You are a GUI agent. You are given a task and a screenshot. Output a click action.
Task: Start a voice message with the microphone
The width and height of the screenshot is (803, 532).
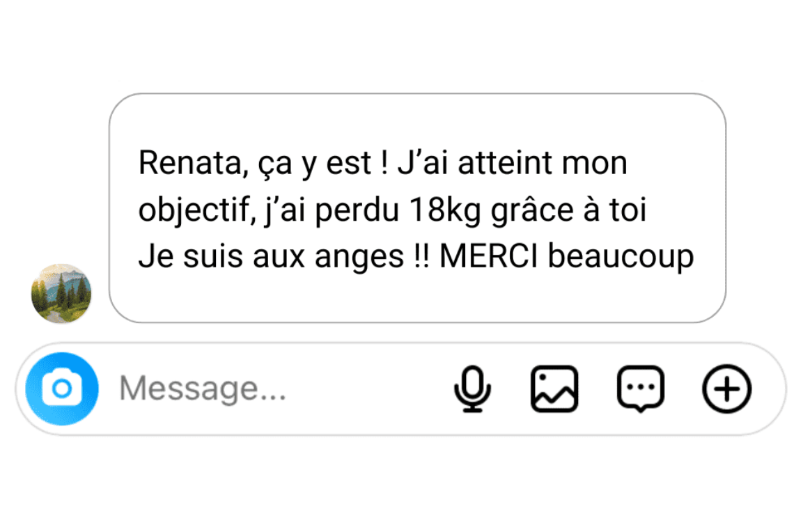472,389
